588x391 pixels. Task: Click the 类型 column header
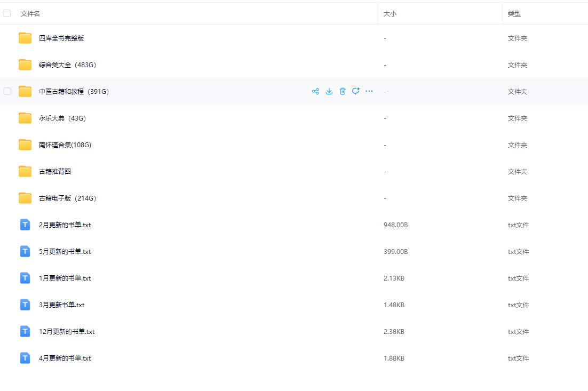pos(514,14)
